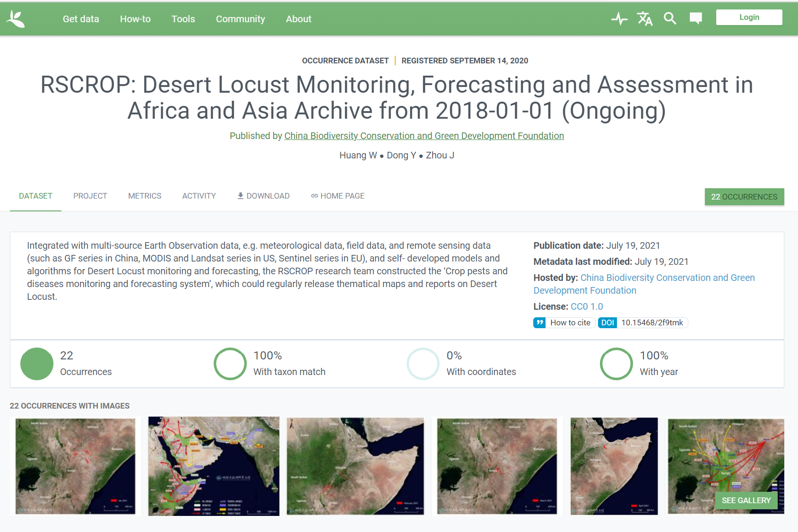Switch to the Activity tab
The width and height of the screenshot is (798, 532).
[199, 196]
